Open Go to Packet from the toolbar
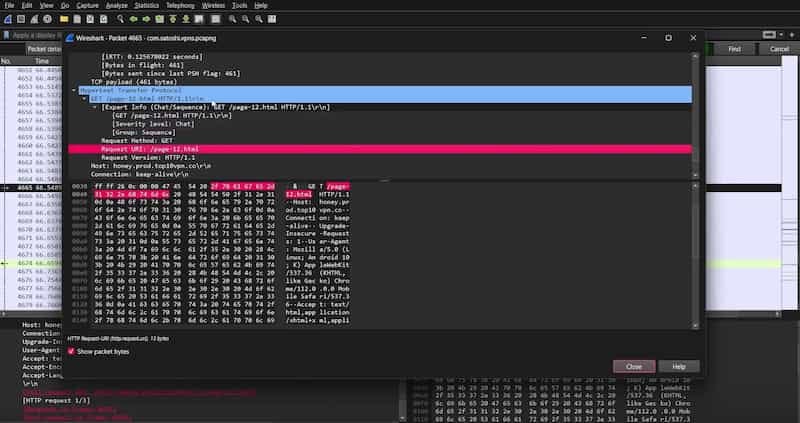800x423 pixels. [160, 19]
